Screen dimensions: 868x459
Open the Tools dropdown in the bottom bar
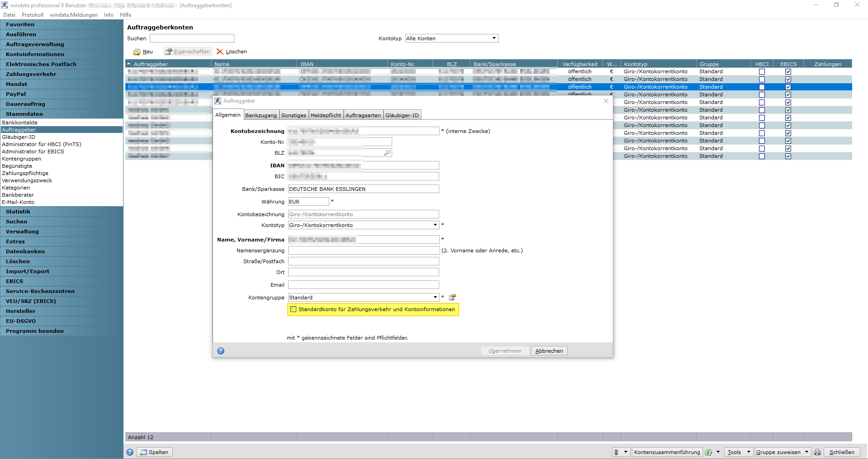pos(749,452)
